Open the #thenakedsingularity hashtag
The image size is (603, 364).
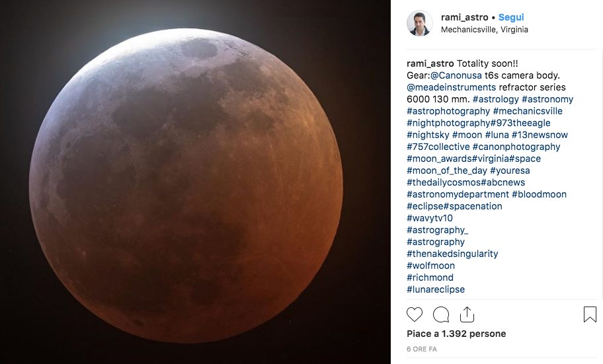click(452, 254)
